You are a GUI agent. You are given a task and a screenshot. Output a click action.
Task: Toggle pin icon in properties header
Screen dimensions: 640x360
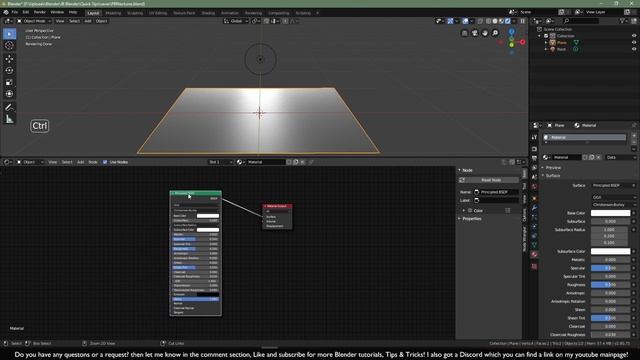634,125
